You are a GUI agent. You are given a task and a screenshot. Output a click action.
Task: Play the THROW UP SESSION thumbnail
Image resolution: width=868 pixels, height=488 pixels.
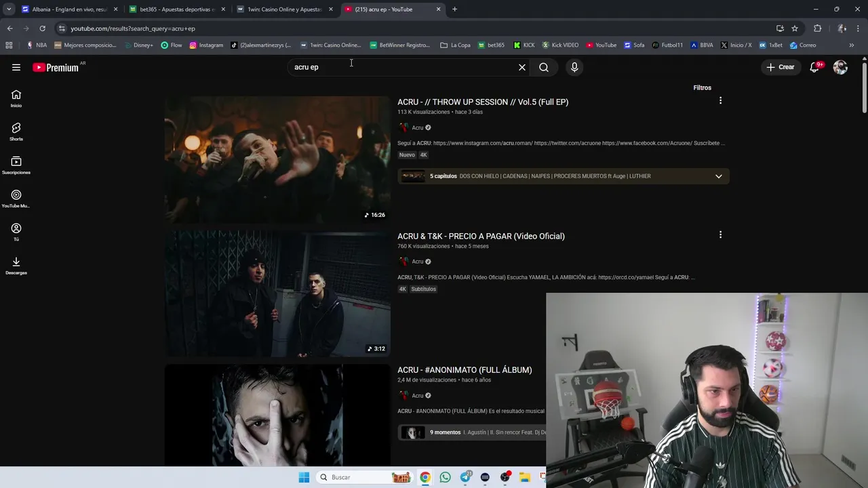click(x=277, y=159)
